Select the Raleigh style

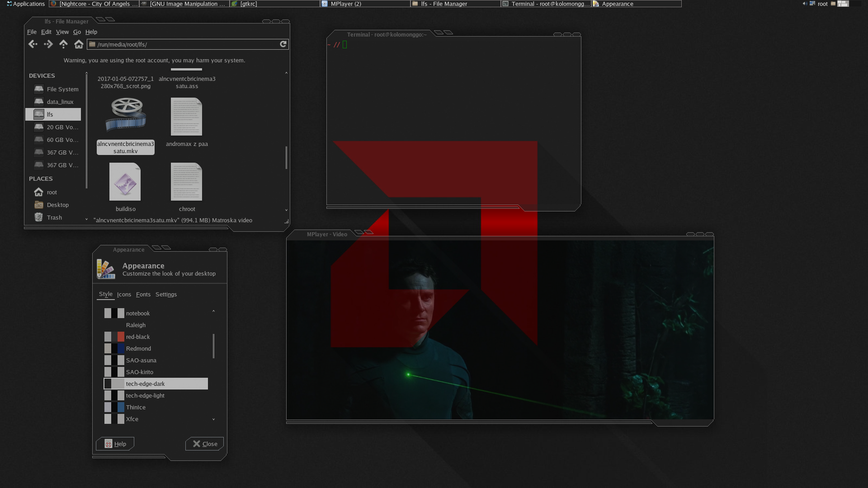[156, 325]
